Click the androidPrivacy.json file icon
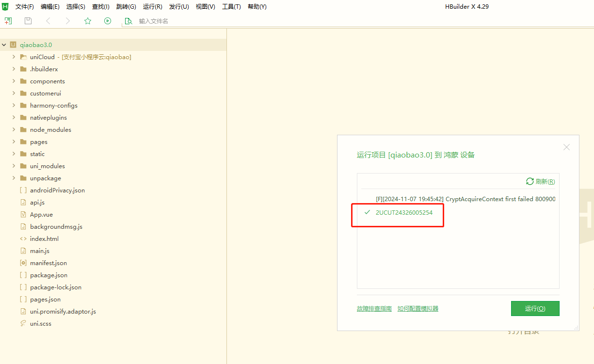Viewport: 594px width, 364px height. click(23, 190)
